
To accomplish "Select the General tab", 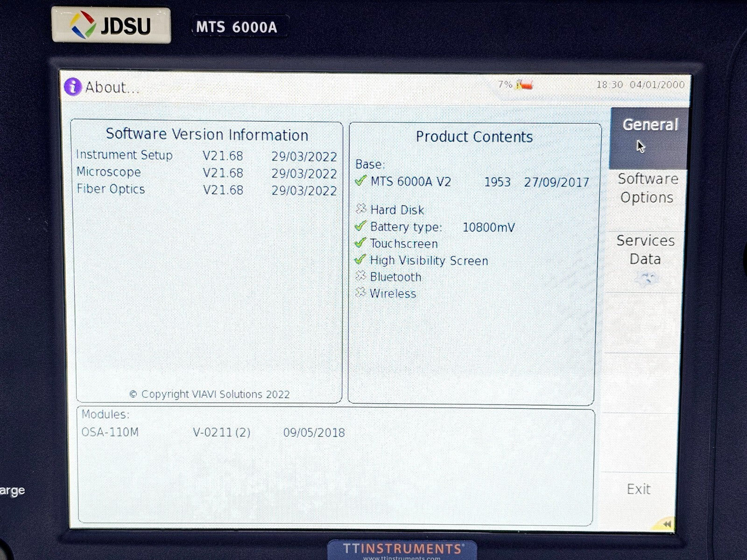I will coord(649,139).
